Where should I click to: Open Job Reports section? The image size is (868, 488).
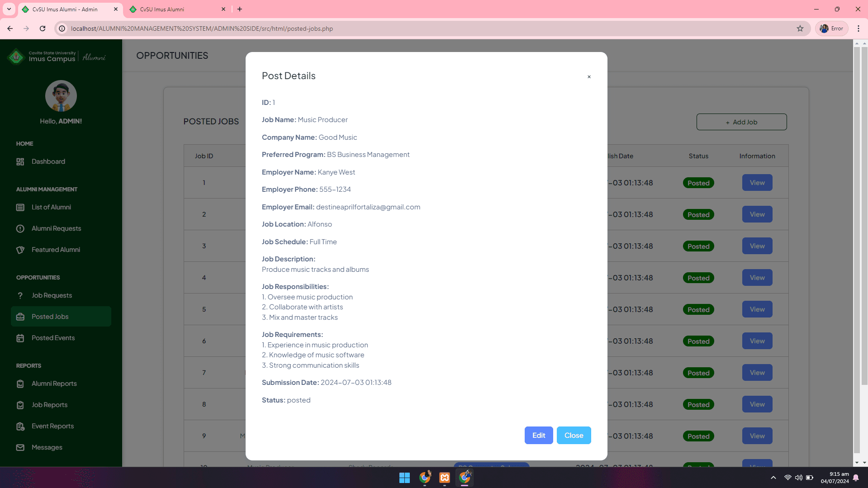click(50, 405)
